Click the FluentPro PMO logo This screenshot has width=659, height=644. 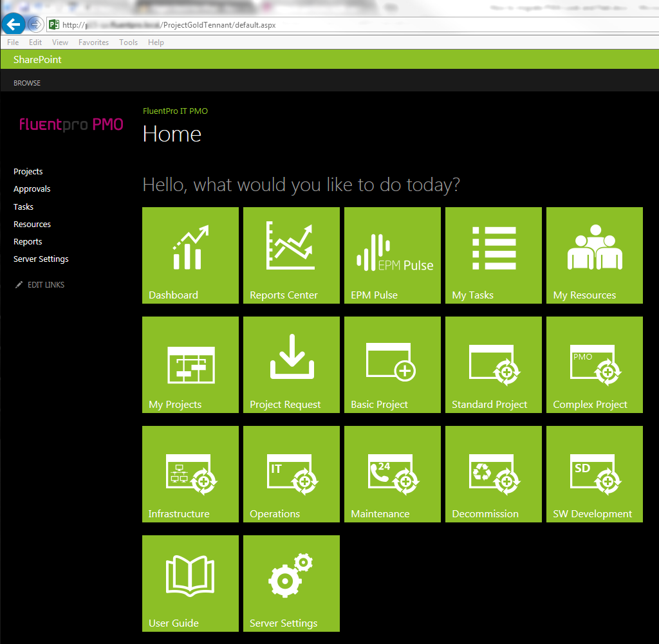click(71, 124)
